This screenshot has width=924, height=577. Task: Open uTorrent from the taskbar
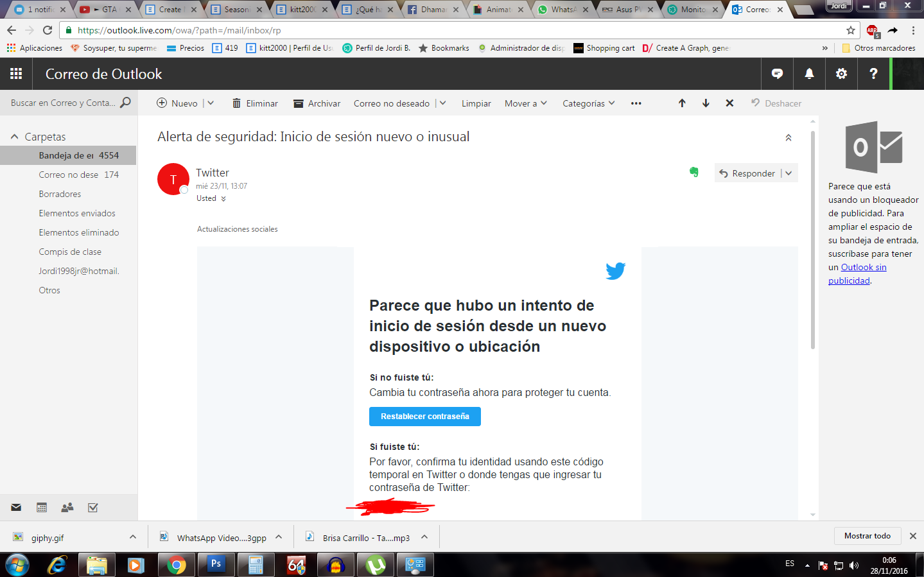coord(376,565)
